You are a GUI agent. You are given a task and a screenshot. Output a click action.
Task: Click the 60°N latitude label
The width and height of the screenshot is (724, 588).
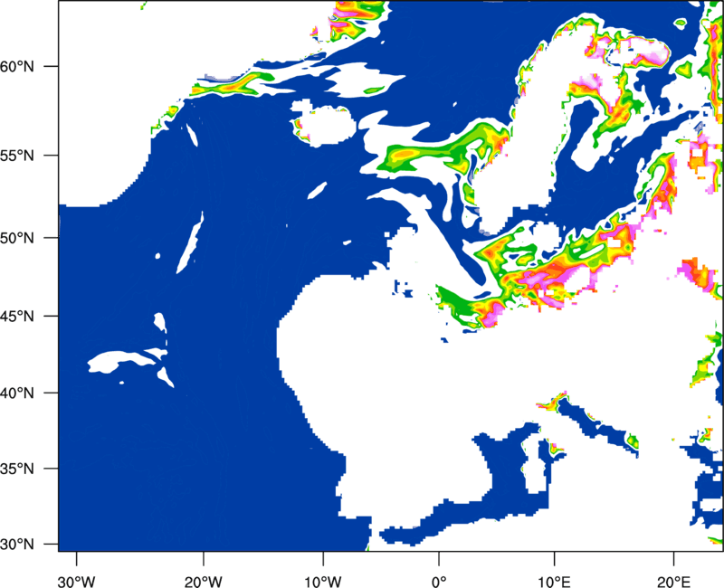(x=17, y=66)
